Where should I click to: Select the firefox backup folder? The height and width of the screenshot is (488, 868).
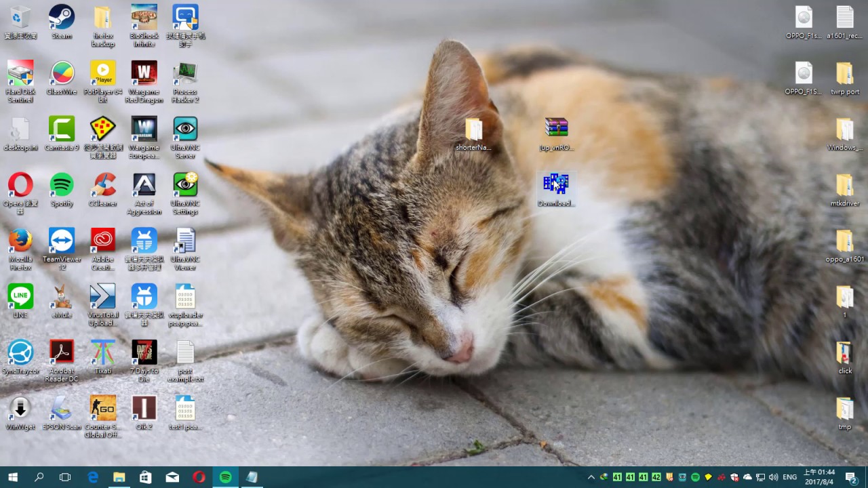(x=103, y=26)
